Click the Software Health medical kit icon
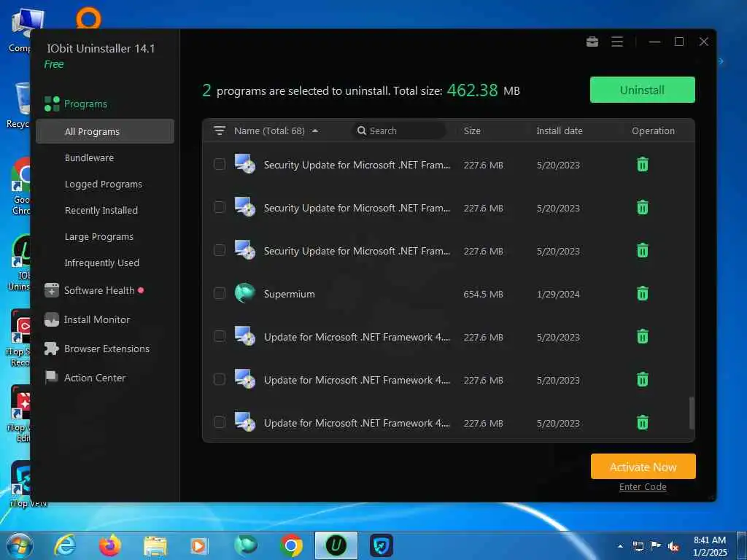Screen dimensions: 747x560 click(x=52, y=290)
